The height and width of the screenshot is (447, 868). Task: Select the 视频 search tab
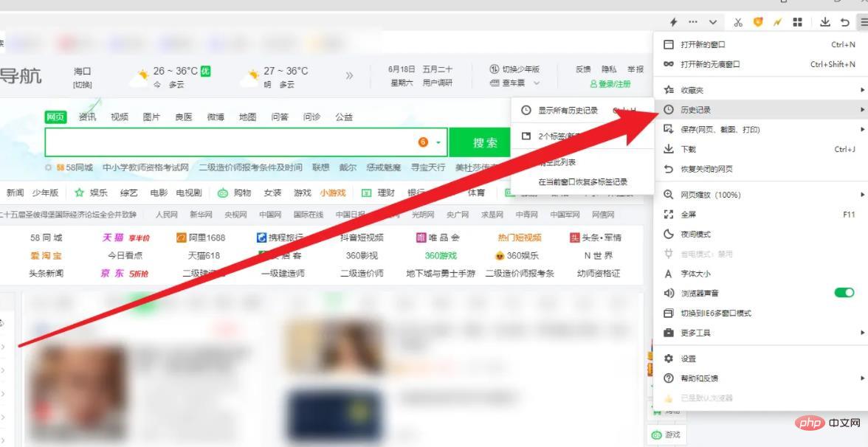[x=119, y=117]
